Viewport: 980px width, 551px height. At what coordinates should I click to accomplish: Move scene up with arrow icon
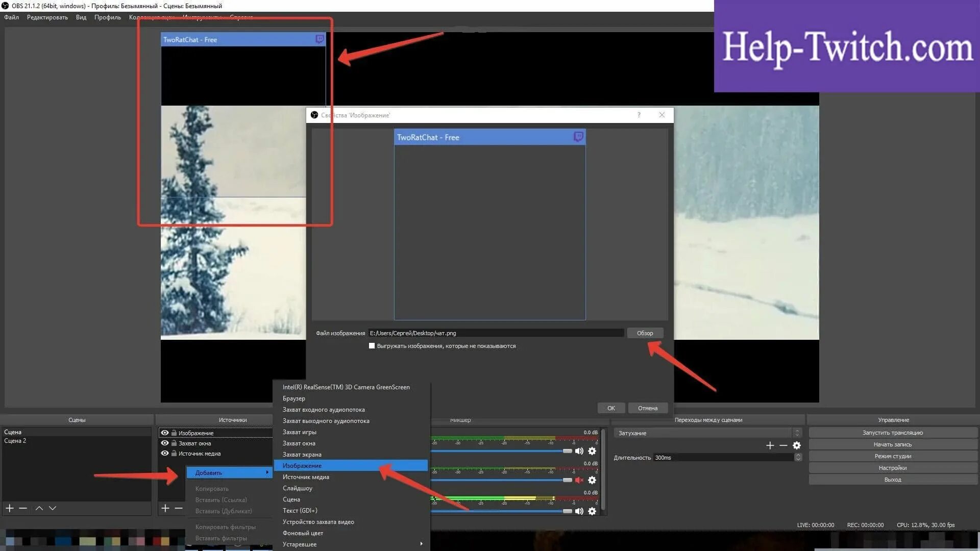tap(39, 508)
